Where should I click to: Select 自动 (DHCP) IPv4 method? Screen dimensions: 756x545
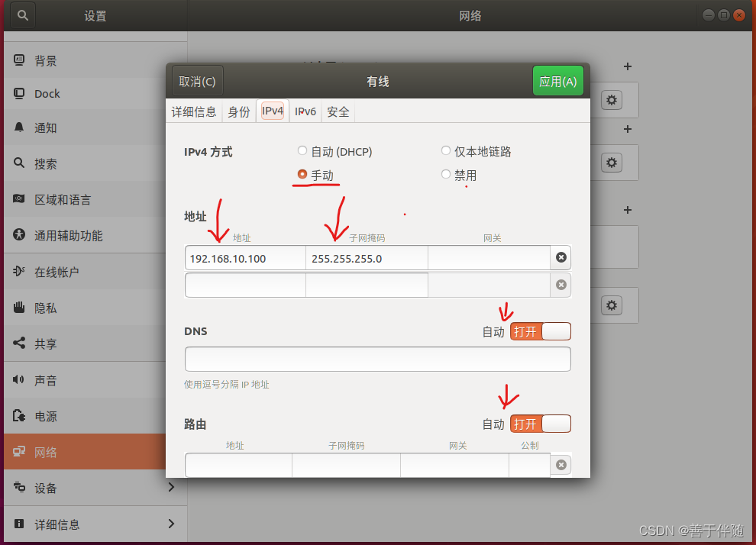pyautogui.click(x=302, y=151)
